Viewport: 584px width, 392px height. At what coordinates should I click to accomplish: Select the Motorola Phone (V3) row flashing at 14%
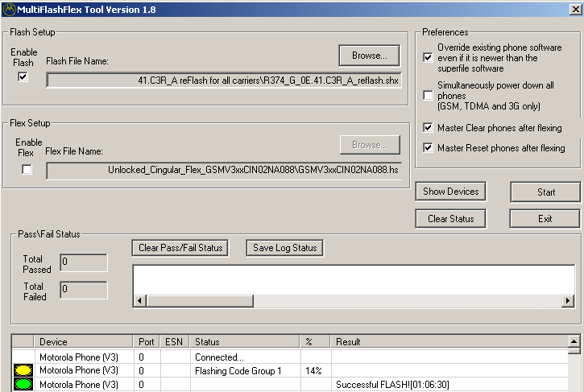(x=290, y=371)
